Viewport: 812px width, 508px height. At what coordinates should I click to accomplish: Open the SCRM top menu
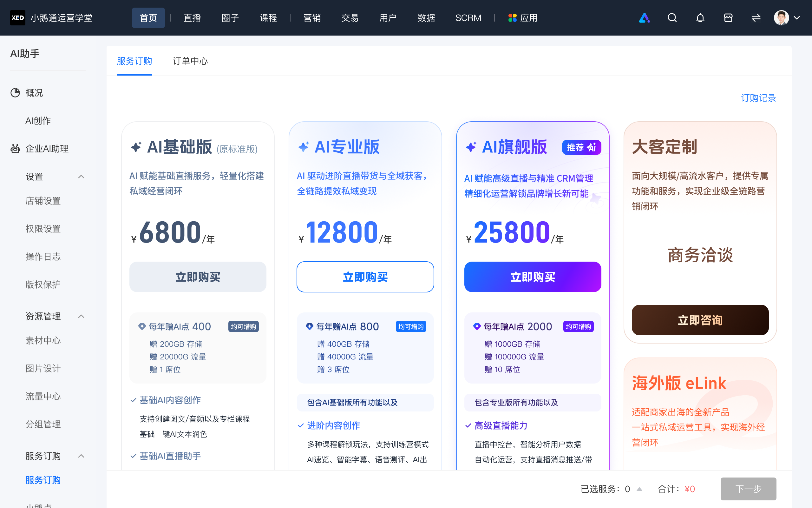point(468,18)
